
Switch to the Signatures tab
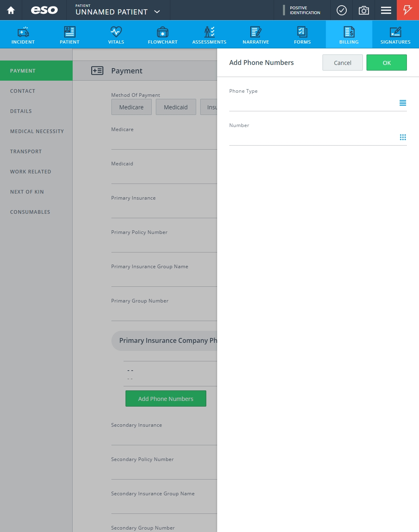pos(395,35)
